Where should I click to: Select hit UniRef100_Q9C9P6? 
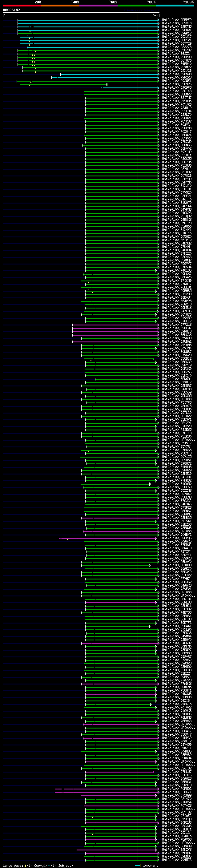[x=177, y=84]
